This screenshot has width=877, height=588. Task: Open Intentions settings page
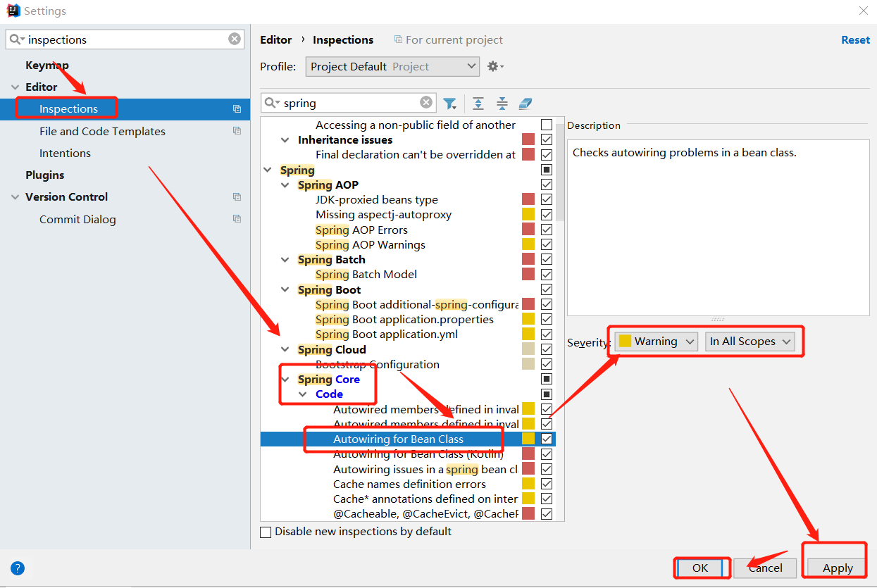coord(65,153)
